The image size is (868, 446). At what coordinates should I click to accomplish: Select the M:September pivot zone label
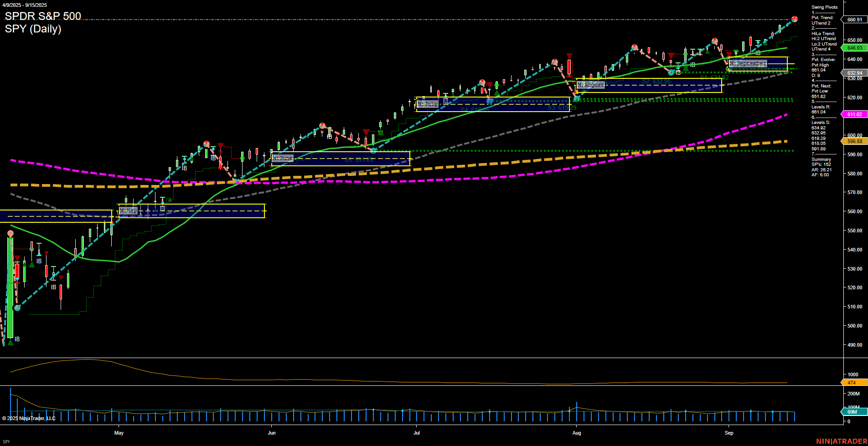748,63
